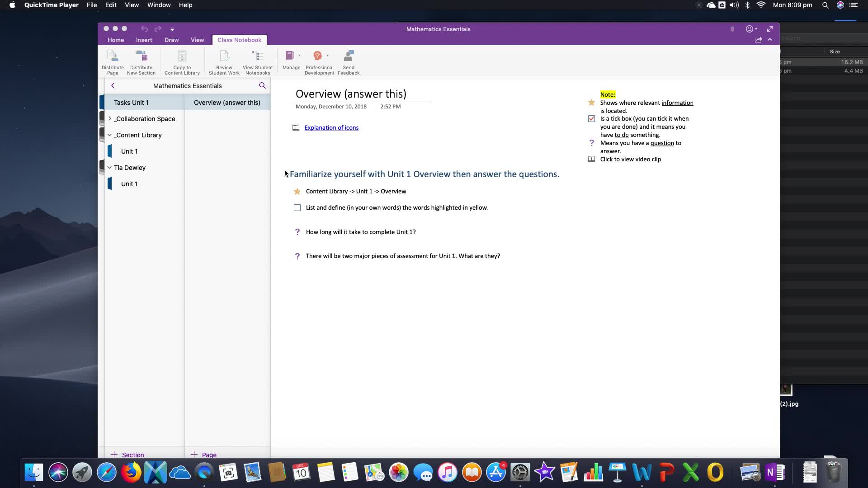Click the OneNote icon in Dock
868x488 pixels.
774,473
